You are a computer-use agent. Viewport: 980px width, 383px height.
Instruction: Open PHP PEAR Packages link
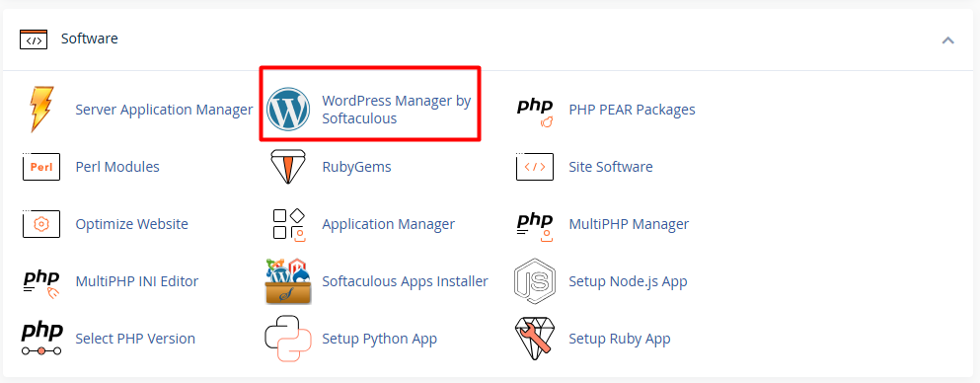632,110
